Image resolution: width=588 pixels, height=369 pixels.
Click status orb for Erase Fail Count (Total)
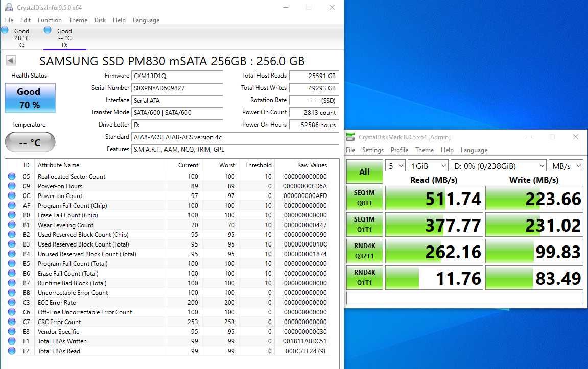tap(12, 274)
